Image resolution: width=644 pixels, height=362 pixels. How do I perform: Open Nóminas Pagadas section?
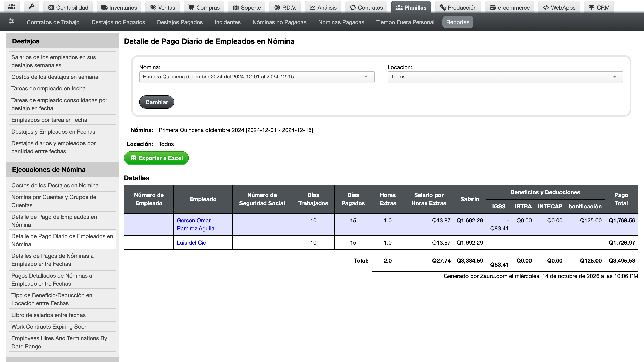341,22
